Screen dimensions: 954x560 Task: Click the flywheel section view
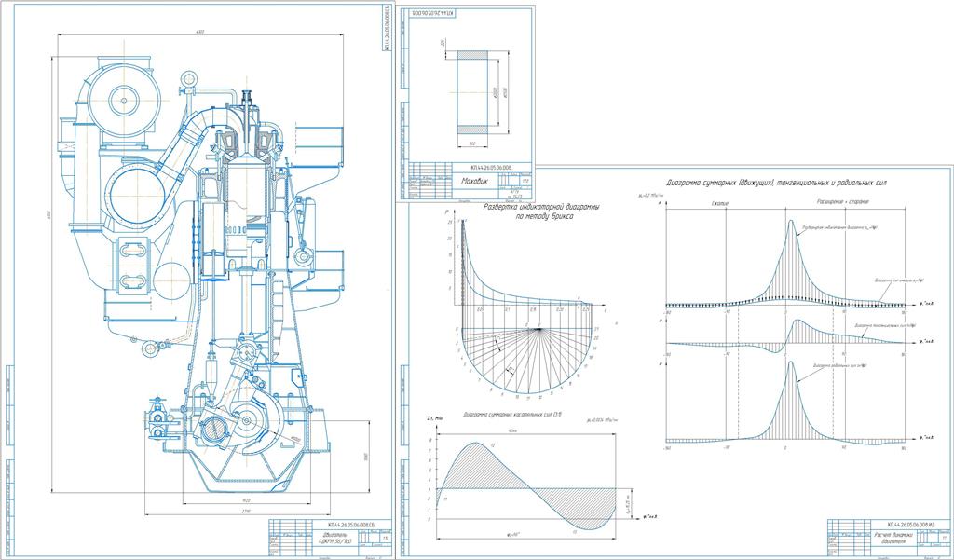click(x=473, y=92)
